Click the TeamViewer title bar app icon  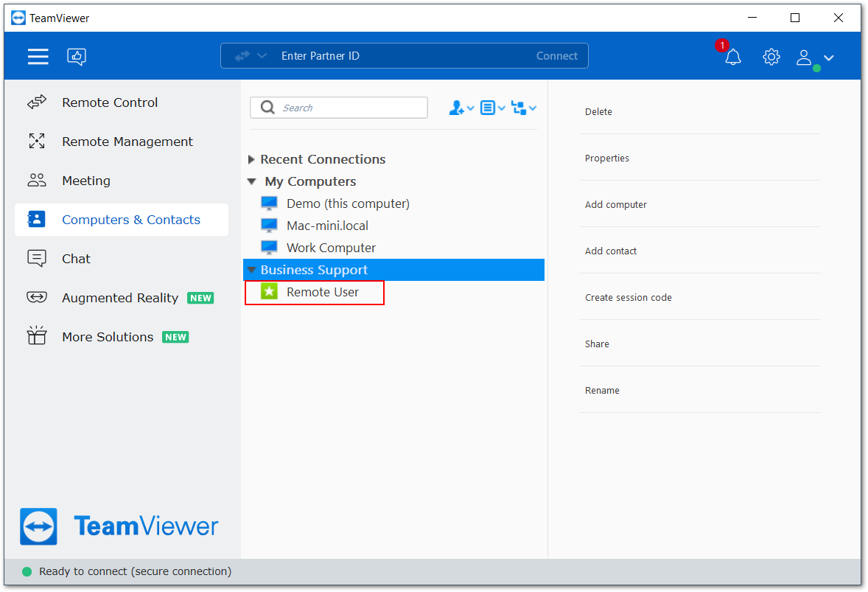click(x=18, y=18)
